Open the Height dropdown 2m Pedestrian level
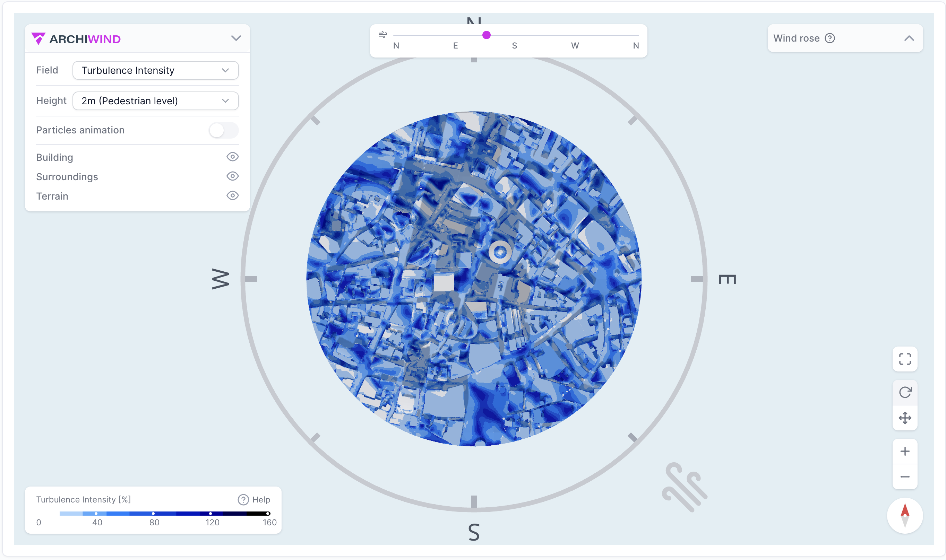 pos(155,101)
